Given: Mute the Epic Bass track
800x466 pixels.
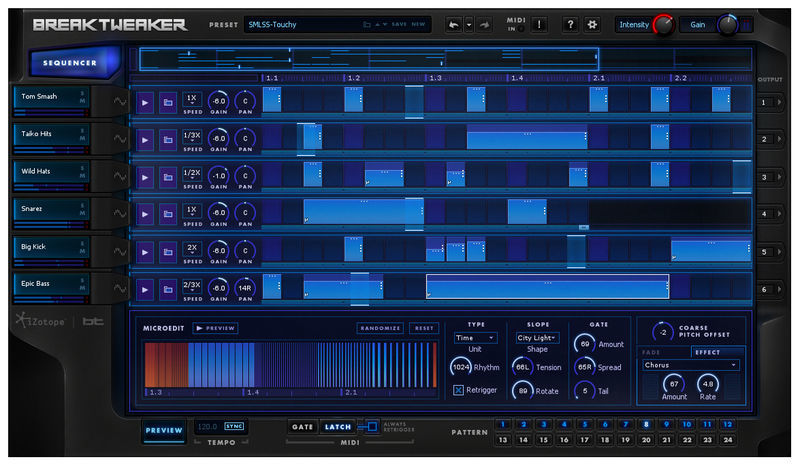Looking at the screenshot, I should (82, 288).
